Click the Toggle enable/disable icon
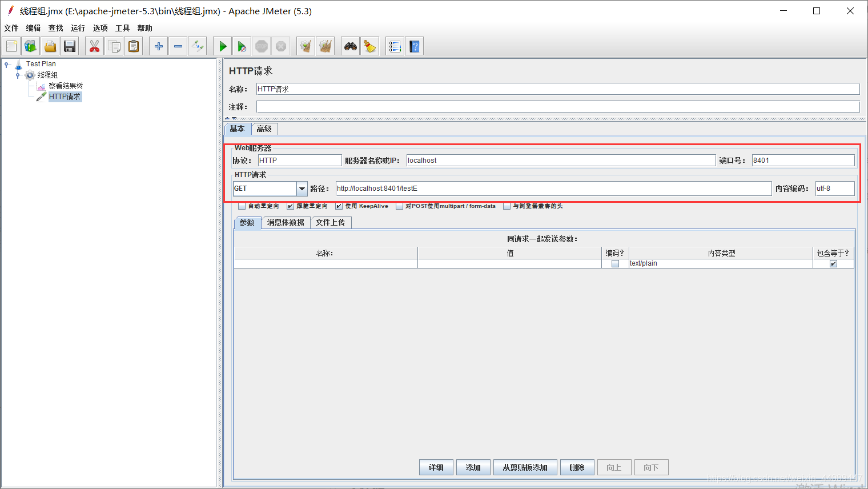 [x=198, y=46]
